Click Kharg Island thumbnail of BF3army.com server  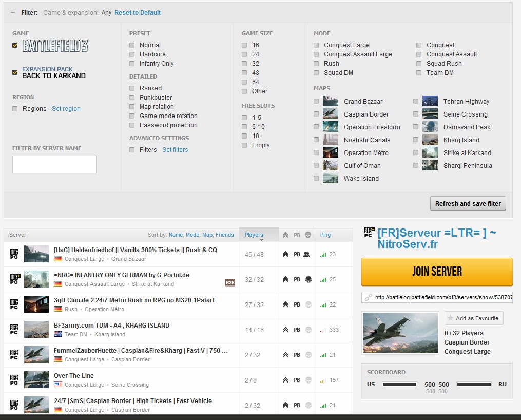[x=36, y=330]
